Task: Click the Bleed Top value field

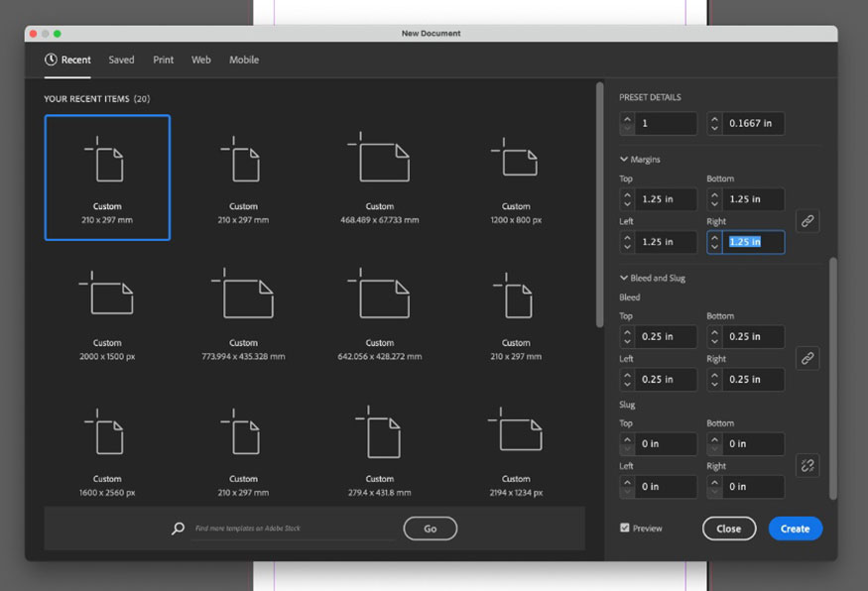Action: tap(666, 336)
